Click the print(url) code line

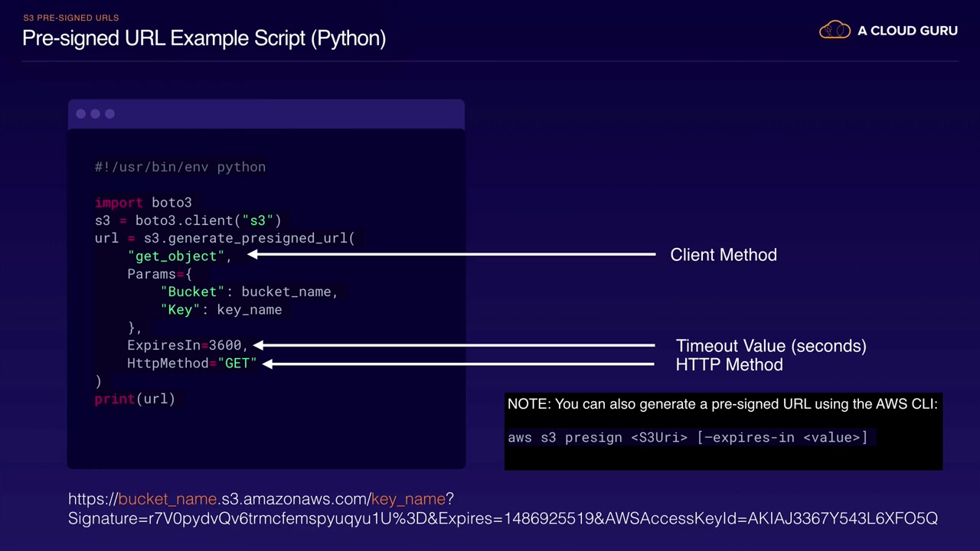[x=135, y=399]
